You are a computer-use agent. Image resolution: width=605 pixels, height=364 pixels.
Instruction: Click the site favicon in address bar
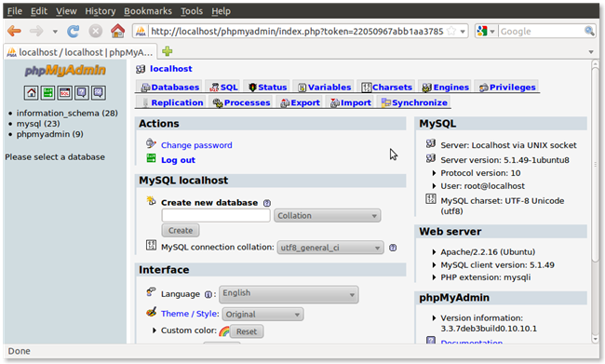tap(141, 32)
